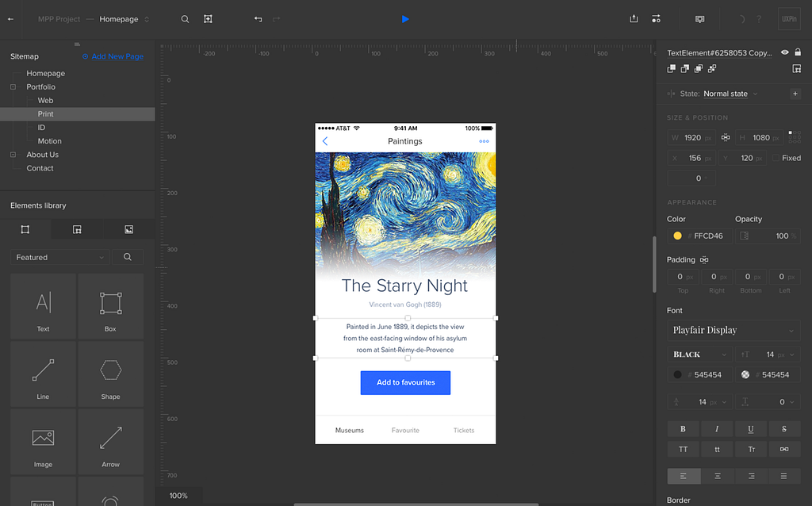Click the dark 545454 text color swatch
812x506 pixels.
677,374
